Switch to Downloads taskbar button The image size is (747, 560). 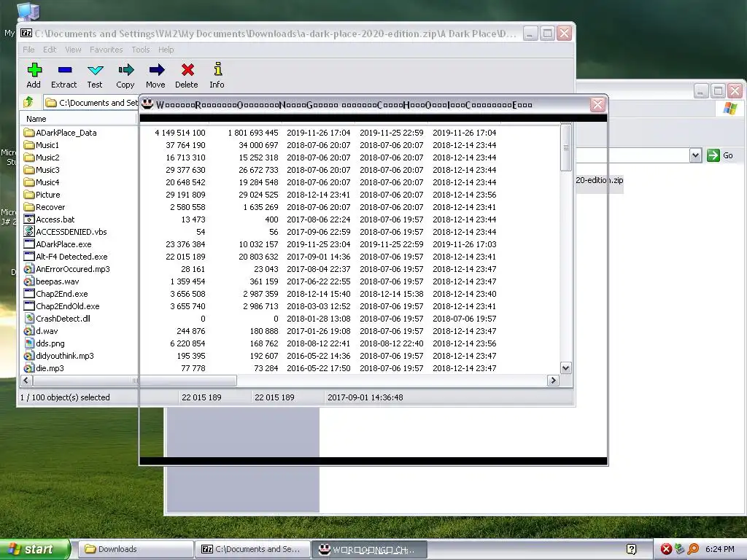[135, 549]
